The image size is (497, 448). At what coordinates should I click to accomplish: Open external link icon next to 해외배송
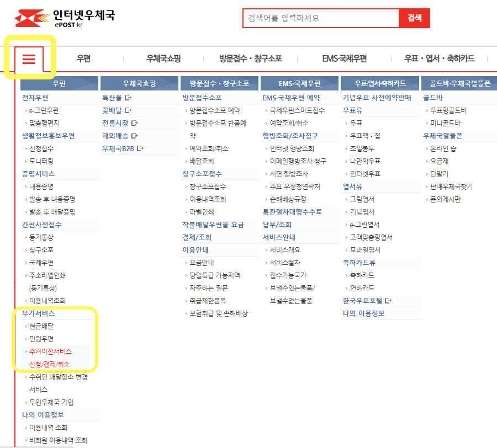coord(135,136)
